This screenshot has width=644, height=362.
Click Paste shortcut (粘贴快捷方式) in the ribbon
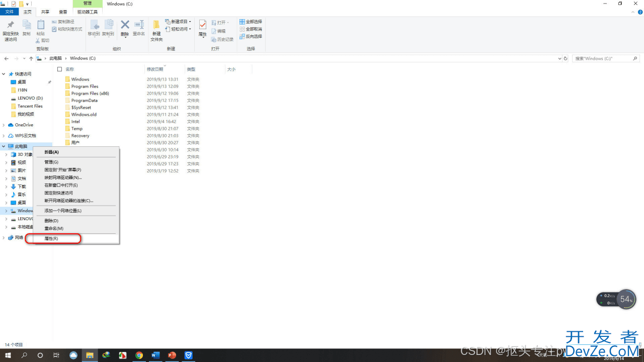click(67, 29)
